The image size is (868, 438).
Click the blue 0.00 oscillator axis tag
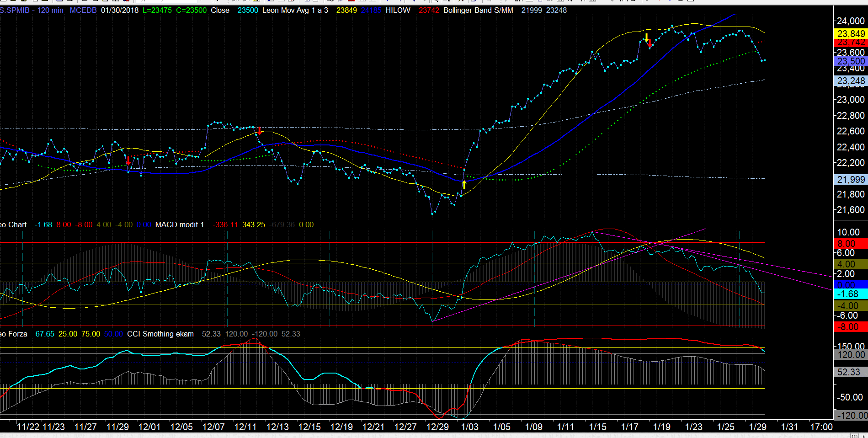click(851, 285)
